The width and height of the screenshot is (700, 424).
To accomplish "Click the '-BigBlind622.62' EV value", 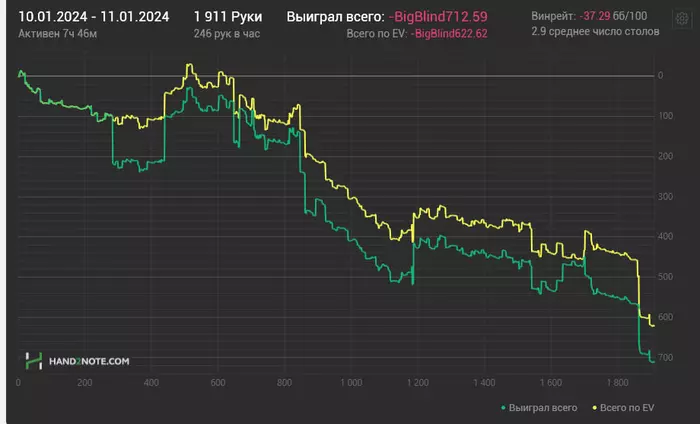I will (x=449, y=34).
